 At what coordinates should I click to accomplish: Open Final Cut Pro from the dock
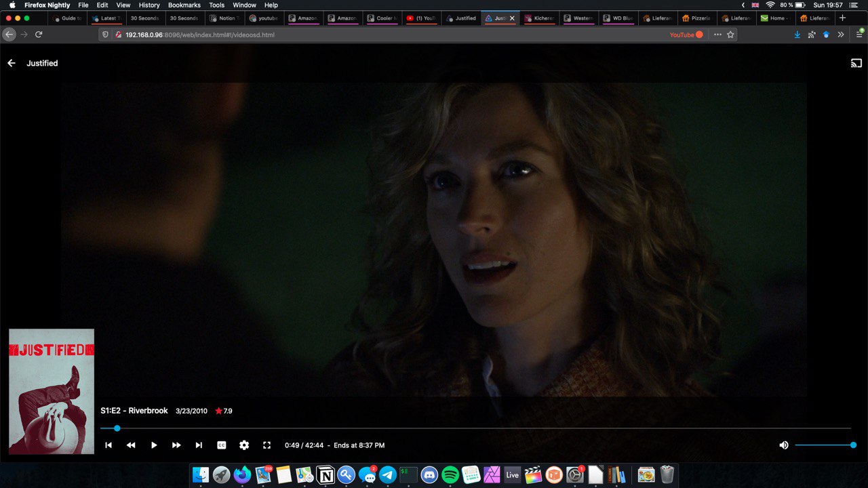tap(534, 474)
